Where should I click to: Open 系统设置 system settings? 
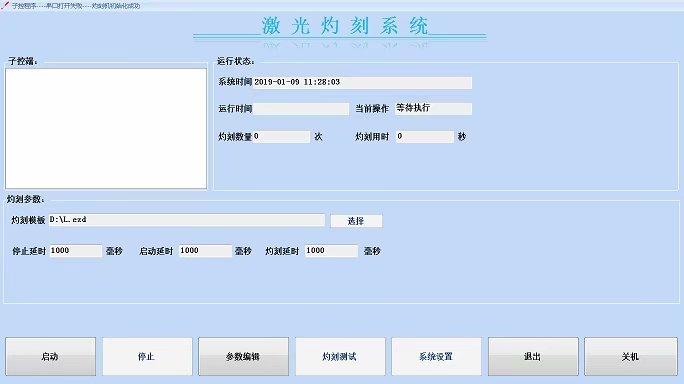[x=436, y=356]
